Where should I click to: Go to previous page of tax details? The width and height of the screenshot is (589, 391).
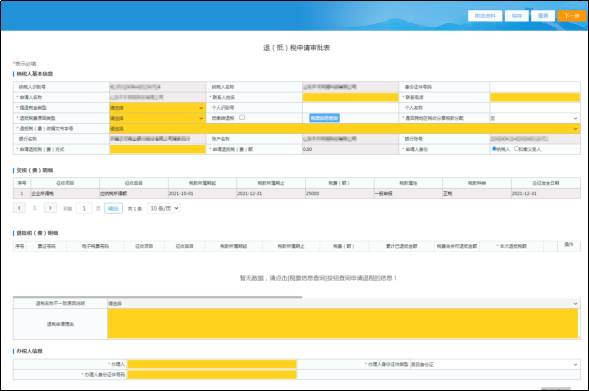tap(19, 208)
